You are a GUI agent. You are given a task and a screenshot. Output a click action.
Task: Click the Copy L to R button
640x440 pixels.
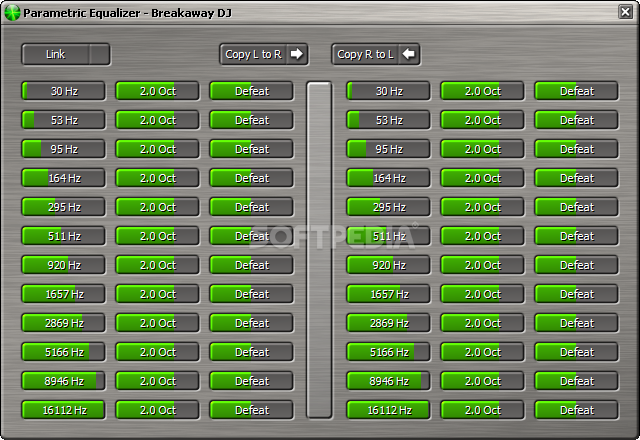(x=264, y=54)
